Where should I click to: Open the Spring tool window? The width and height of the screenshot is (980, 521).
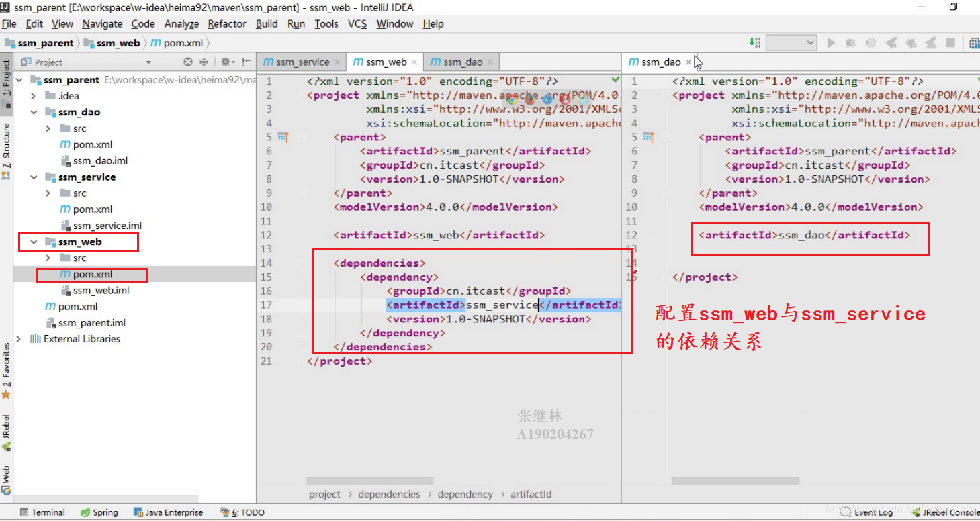[x=99, y=512]
